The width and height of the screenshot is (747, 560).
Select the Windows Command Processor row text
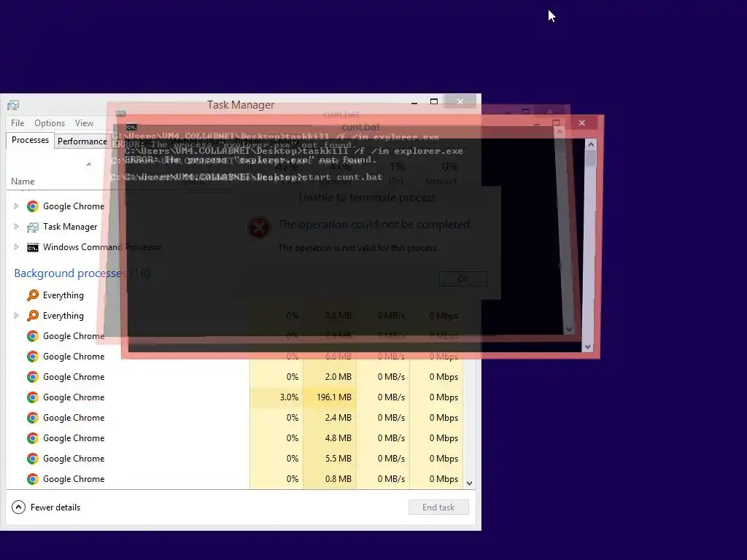point(102,247)
